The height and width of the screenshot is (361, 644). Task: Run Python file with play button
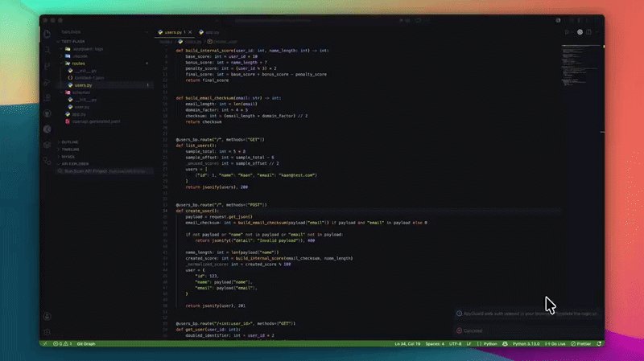tap(567, 32)
